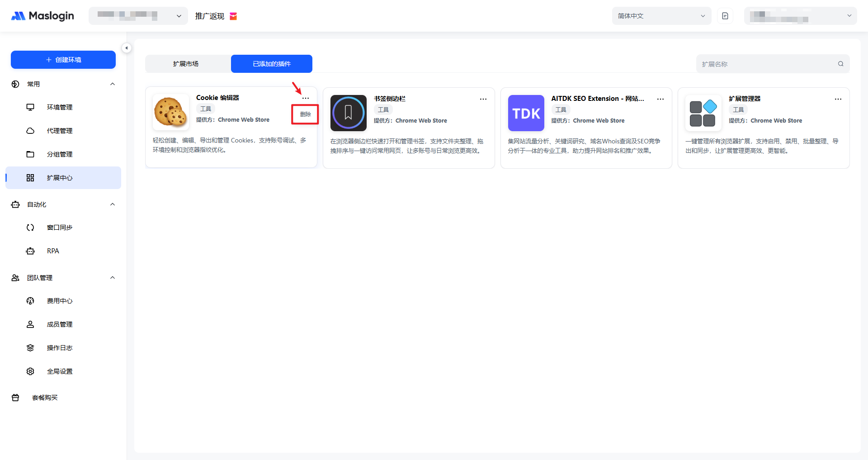Collapse the sidebar with the arrow toggle
This screenshot has height=460, width=868.
(127, 48)
